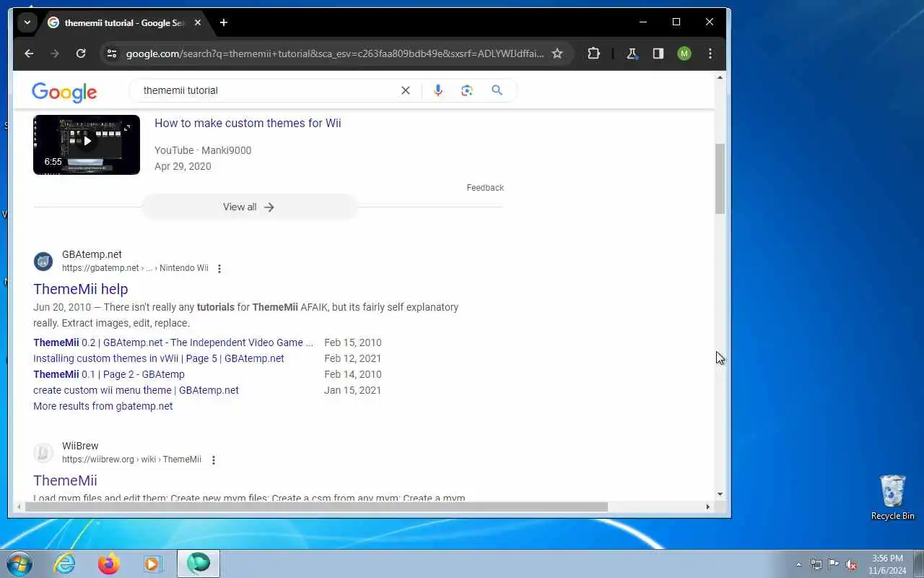This screenshot has width=924, height=578.
Task: Clear the search box text
Action: (406, 90)
